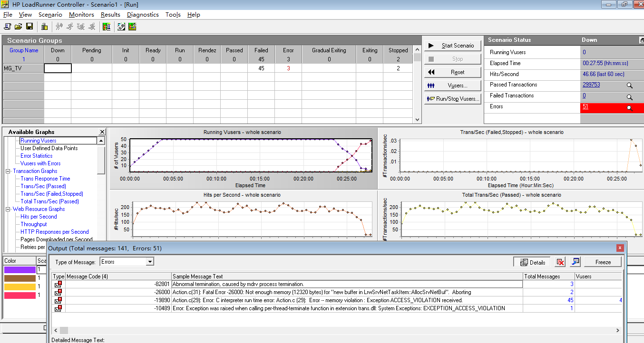The image size is (644, 343).
Task: Select Error Statistics graph in tree
Action: 36,156
